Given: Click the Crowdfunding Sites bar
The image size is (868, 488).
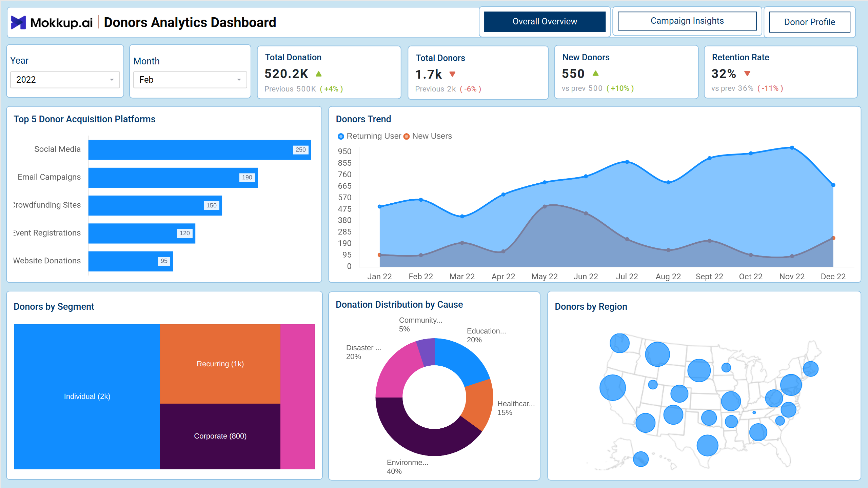Looking at the screenshot, I should pos(155,205).
